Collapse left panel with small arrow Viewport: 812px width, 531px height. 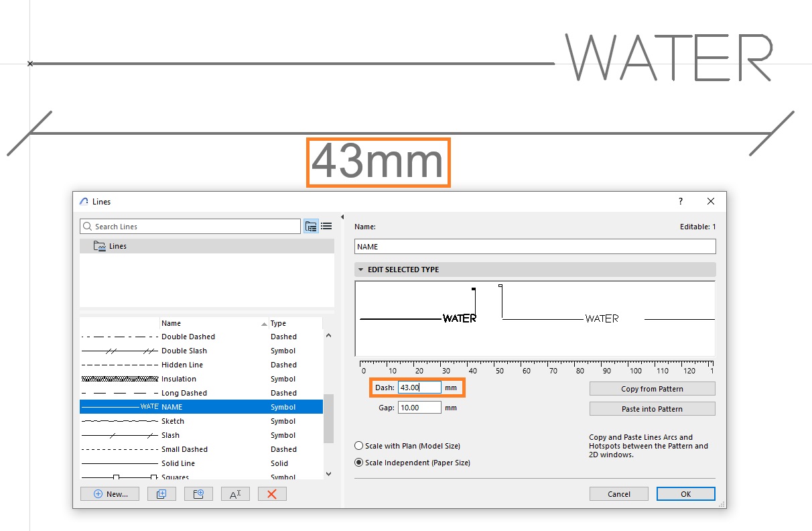[342, 217]
